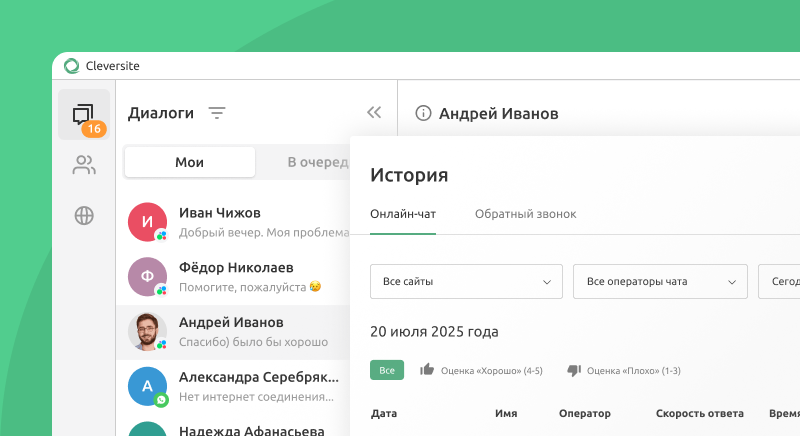This screenshot has height=436, width=800.
Task: Switch dialogs list to «Мои»
Action: pos(189,162)
